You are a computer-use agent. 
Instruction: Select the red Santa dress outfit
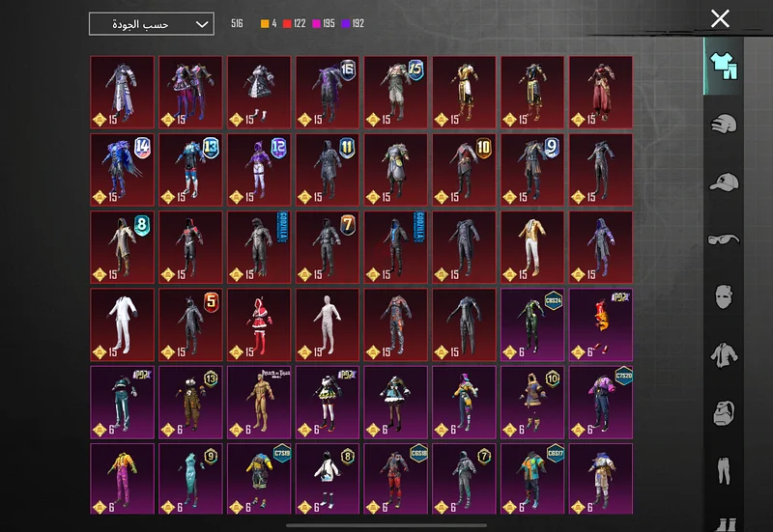259,324
